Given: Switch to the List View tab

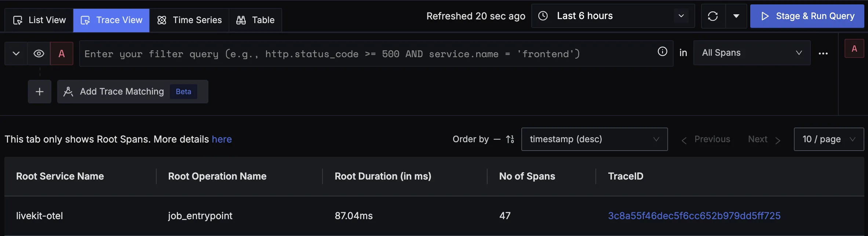Looking at the screenshot, I should (x=39, y=20).
